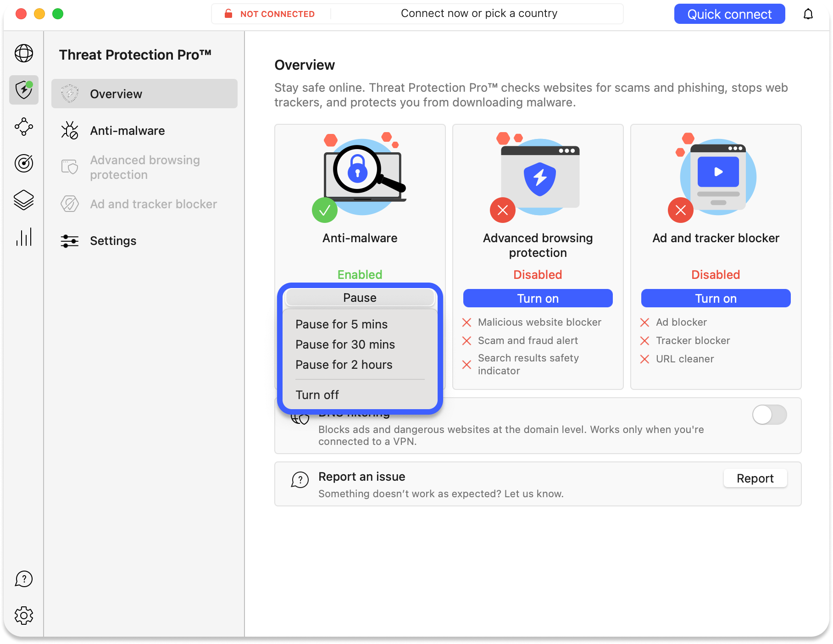
Task: Click the stacked layers icon in the sidebar
Action: (24, 200)
